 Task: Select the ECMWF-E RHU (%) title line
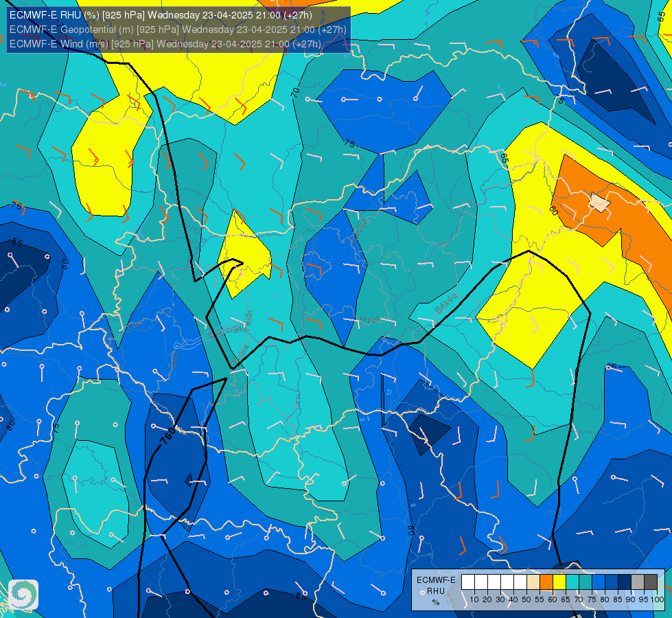(161, 15)
